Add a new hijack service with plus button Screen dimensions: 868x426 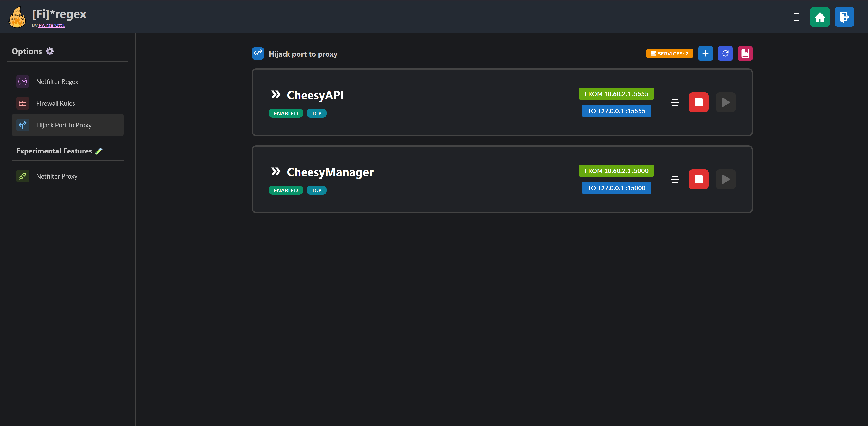click(x=705, y=53)
